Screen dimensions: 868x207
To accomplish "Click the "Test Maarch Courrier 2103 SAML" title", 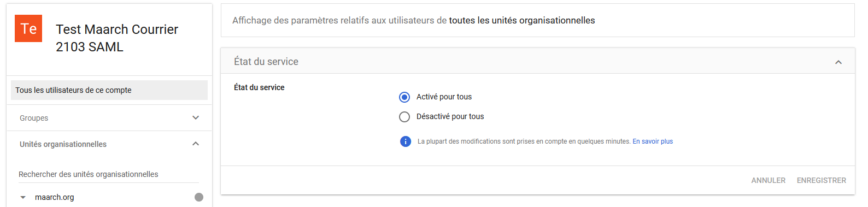I will [x=117, y=38].
